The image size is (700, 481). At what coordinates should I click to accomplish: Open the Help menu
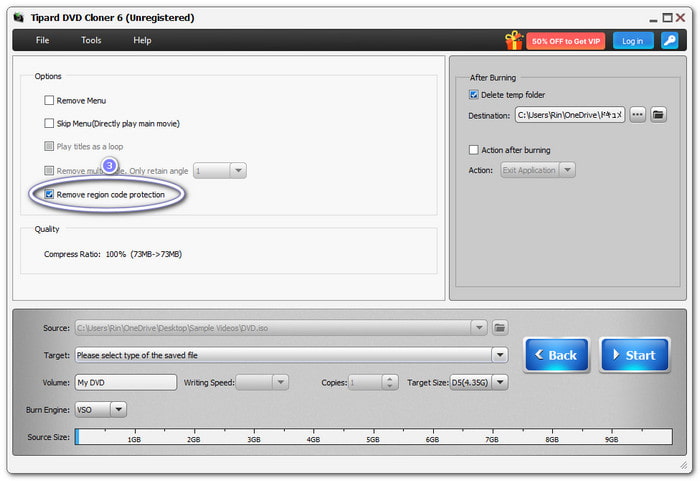142,40
